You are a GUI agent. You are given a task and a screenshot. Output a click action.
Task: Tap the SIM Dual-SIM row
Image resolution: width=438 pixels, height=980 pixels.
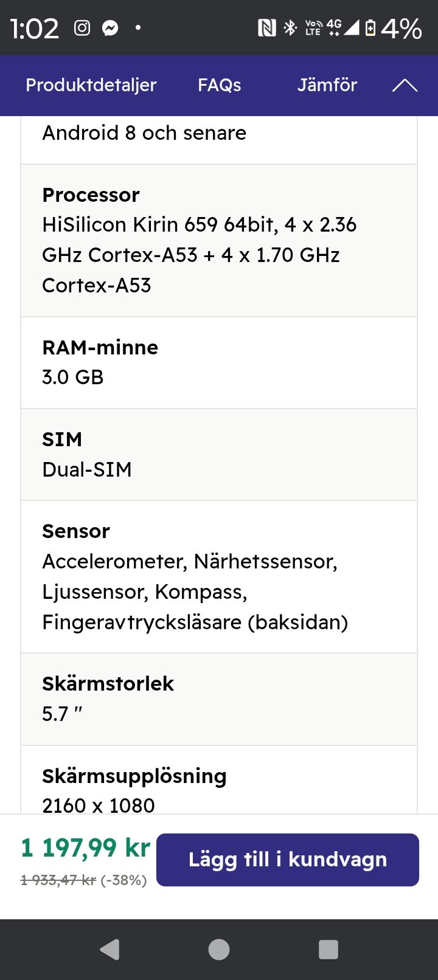pyautogui.click(x=219, y=454)
